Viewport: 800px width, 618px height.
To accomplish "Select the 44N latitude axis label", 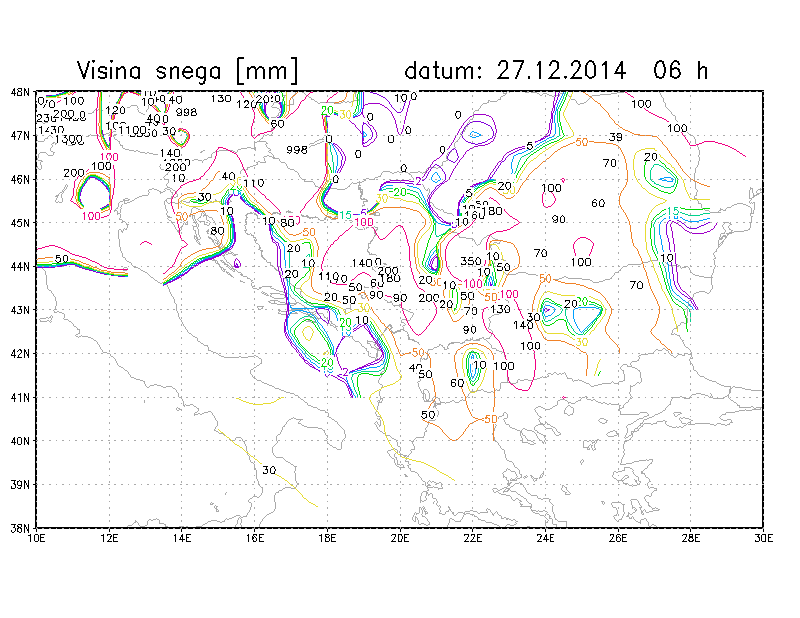I will coord(20,266).
